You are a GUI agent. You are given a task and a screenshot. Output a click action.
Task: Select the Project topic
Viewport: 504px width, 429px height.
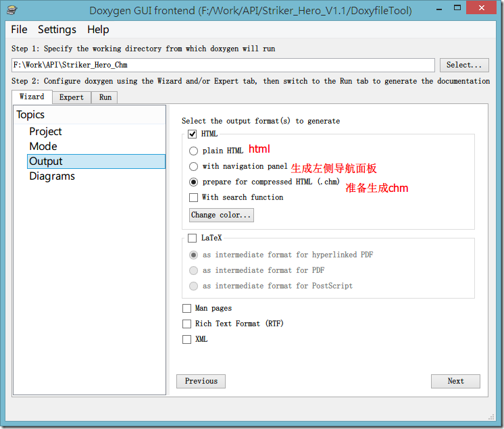pos(45,132)
